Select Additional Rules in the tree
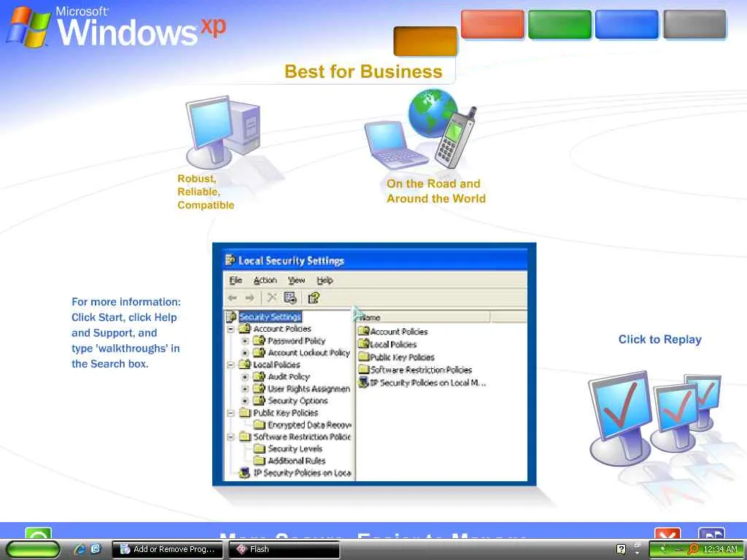The height and width of the screenshot is (560, 747). [x=296, y=461]
